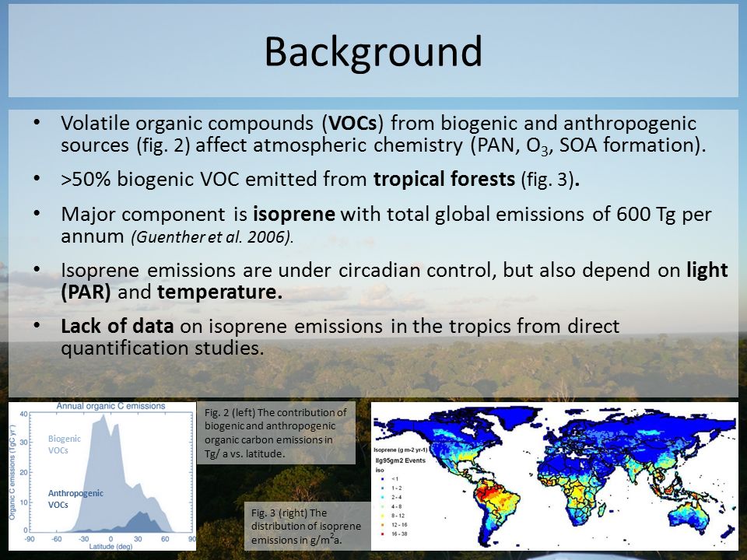Click the 'Background' slide title
The height and width of the screenshot is (560, 747).
373,51
